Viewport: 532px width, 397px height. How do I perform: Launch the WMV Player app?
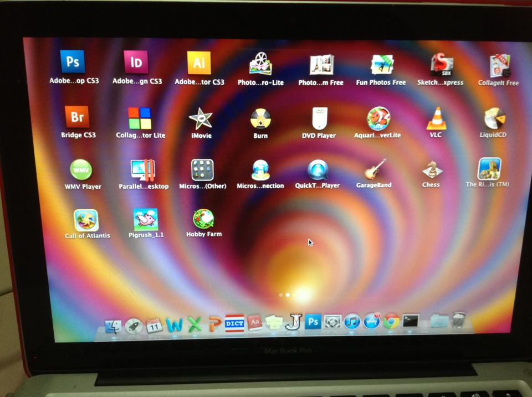click(81, 170)
